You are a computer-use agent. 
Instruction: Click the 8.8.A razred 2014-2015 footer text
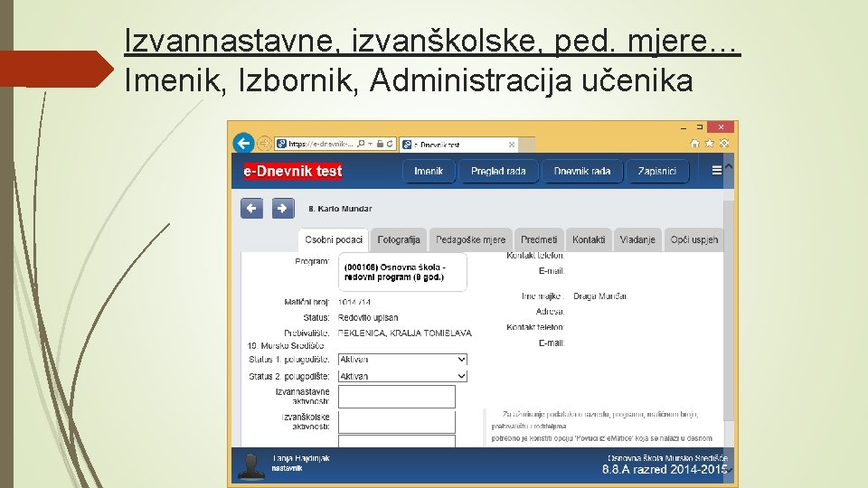coord(665,469)
